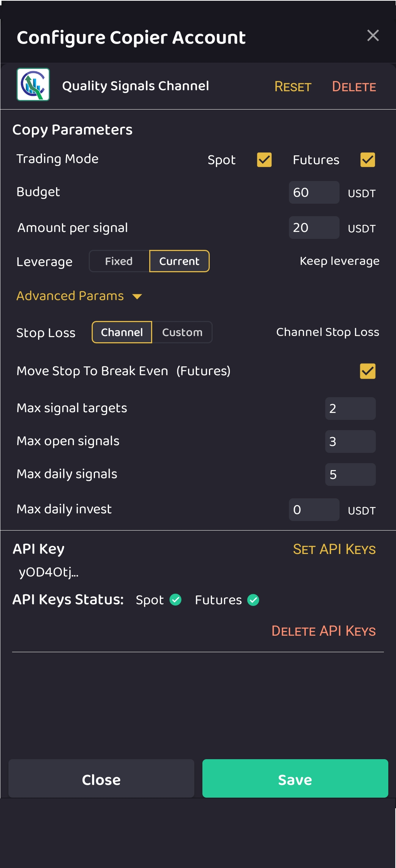Toggle the Spot trading mode checkbox
The image size is (396, 868).
[x=264, y=160]
